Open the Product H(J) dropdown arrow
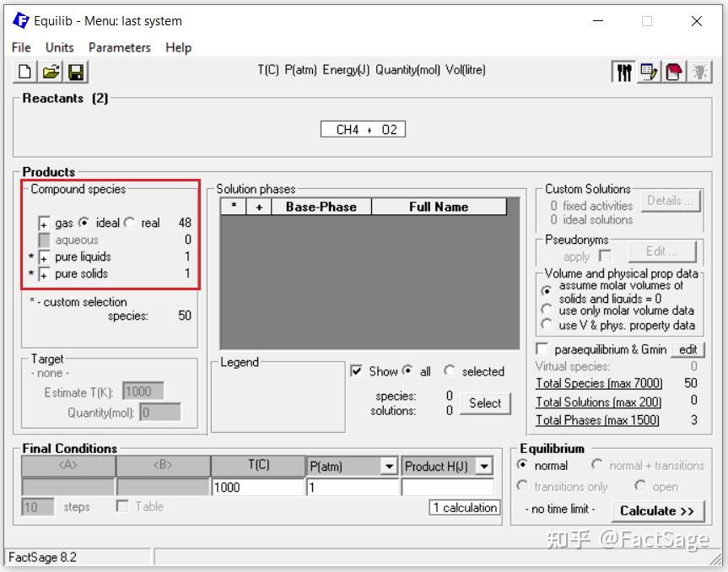The image size is (728, 572). (484, 466)
